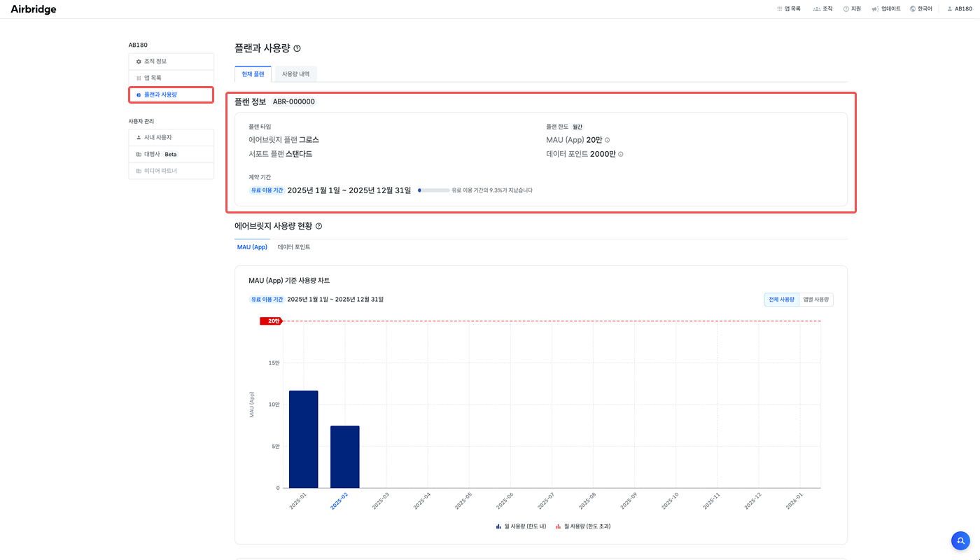Click the red 20만 limit marker
Viewport: 980px width, 560px height.
[x=272, y=321]
